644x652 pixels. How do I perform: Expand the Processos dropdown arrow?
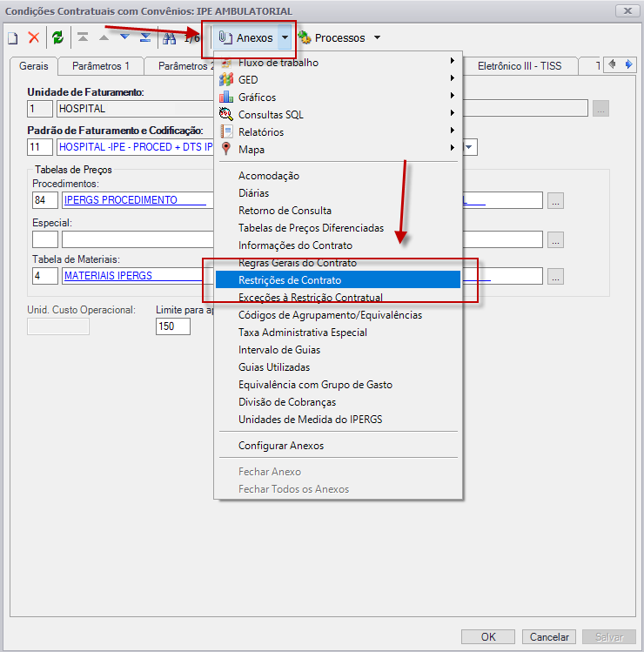[377, 37]
